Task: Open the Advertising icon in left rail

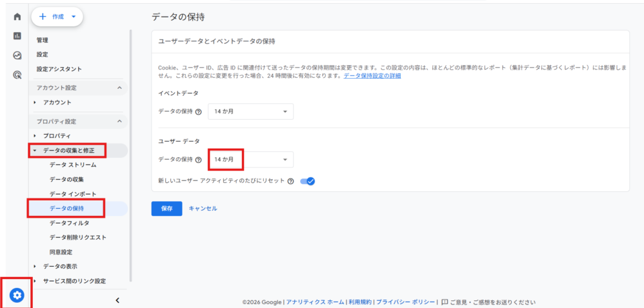Action: (17, 75)
